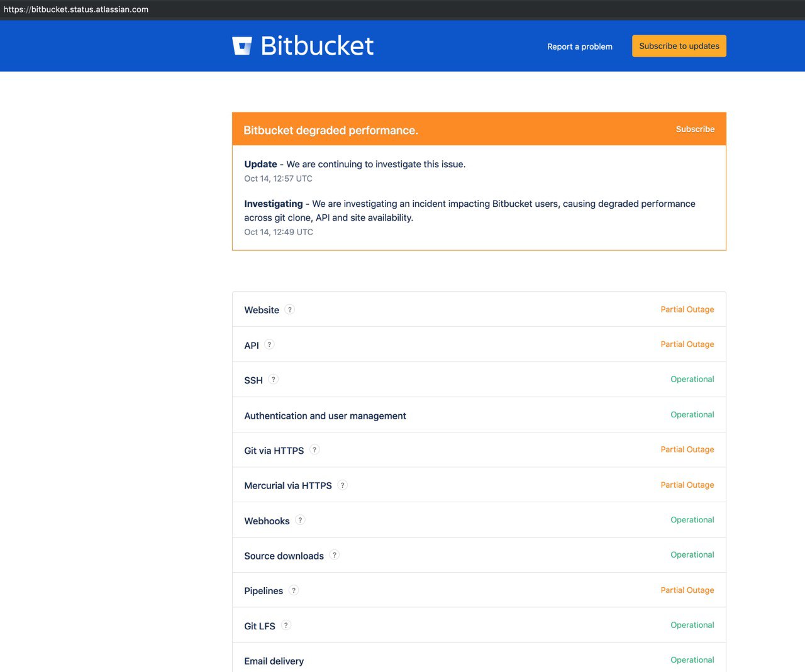The height and width of the screenshot is (672, 805).
Task: Click Authentication and user management row label
Action: tap(325, 416)
